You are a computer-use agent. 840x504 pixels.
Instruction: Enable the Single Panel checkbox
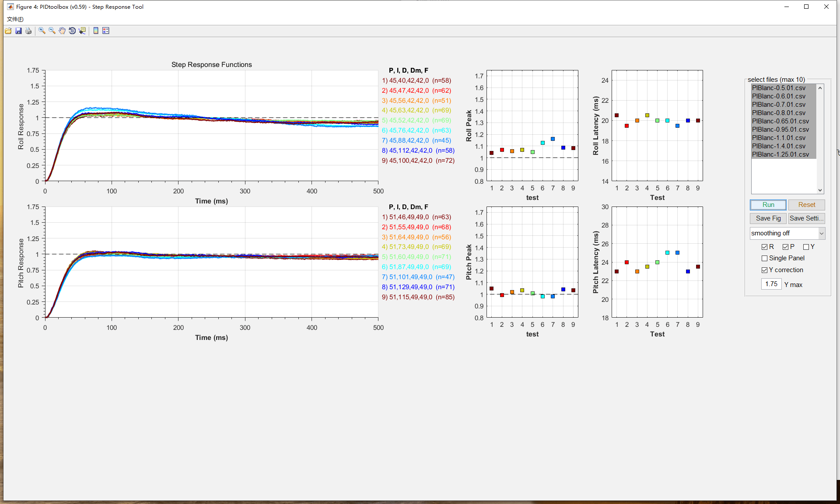click(x=764, y=259)
